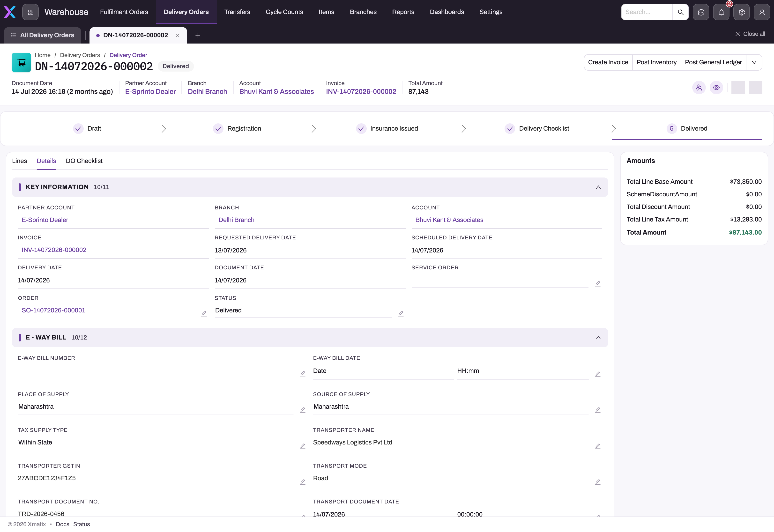774x532 pixels.
Task: Click the chevron after Registration stage
Action: (x=314, y=129)
